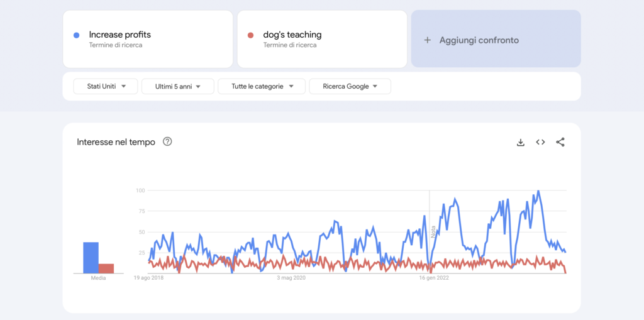Click the 16 gen 2022 date label
The width and height of the screenshot is (644, 320).
tap(434, 277)
